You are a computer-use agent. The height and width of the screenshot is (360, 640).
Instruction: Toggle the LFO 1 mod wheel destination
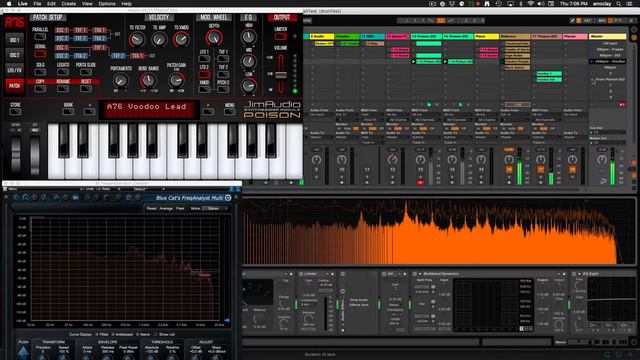(204, 58)
